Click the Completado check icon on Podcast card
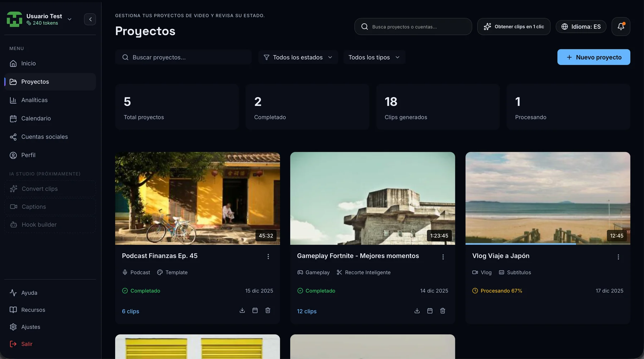 pos(125,291)
